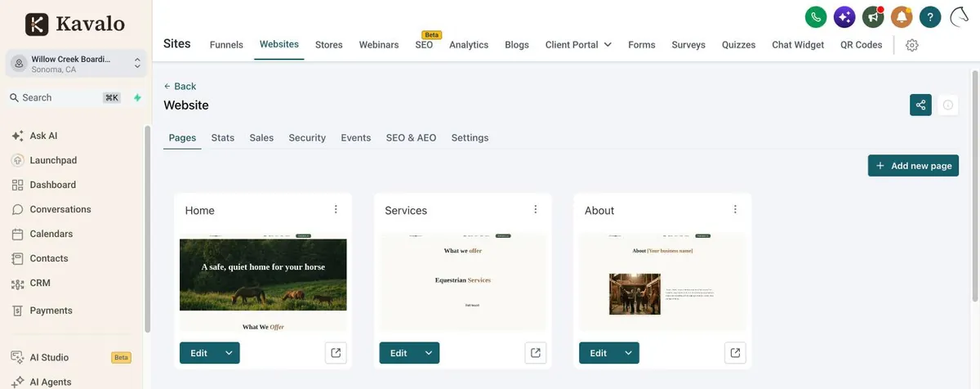This screenshot has width=980, height=389.
Task: Go to the Stores tab
Action: click(329, 45)
